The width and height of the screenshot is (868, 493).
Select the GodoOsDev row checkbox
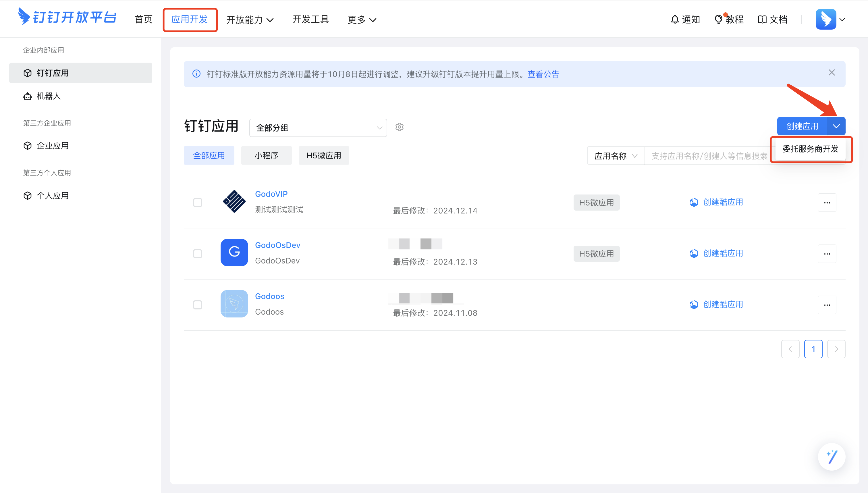(198, 254)
